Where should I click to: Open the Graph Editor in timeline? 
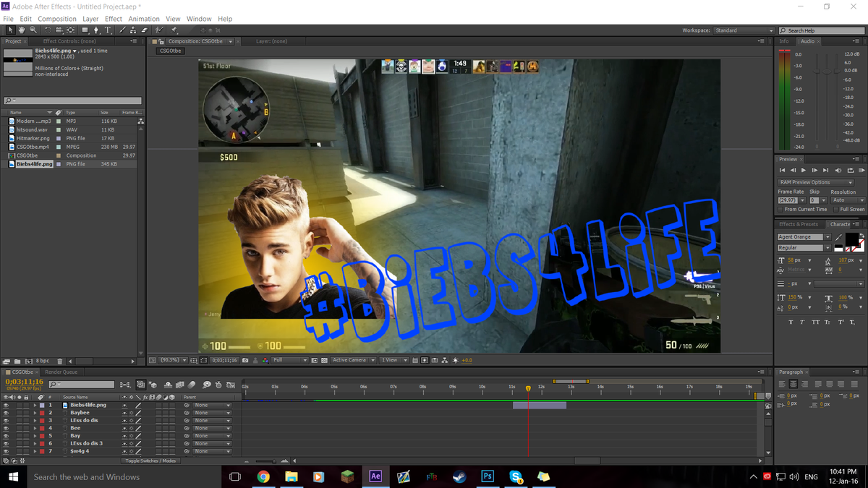coord(230,385)
